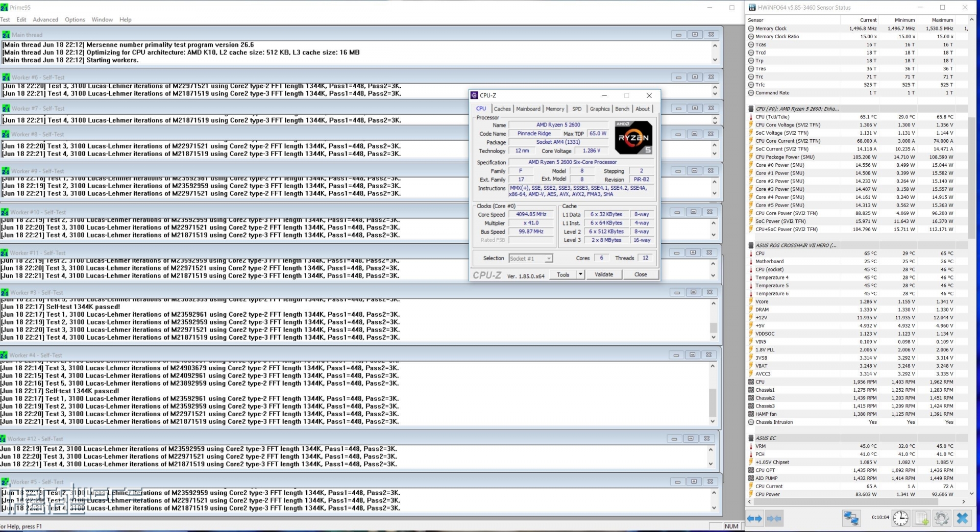Click the lightning icon beside CPU Package Power
Viewport: 980px width, 532px height.
point(751,157)
